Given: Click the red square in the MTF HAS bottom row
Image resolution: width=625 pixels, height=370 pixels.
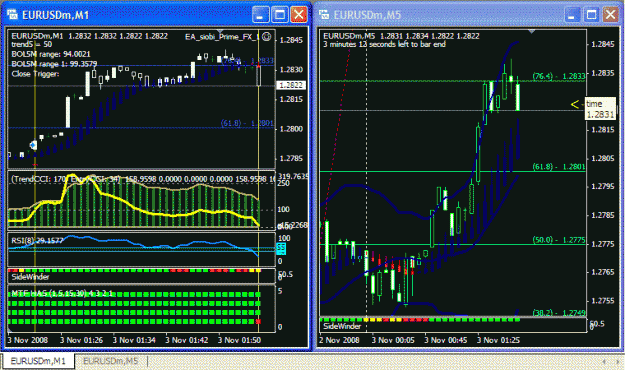Looking at the screenshot, I should (x=258, y=321).
